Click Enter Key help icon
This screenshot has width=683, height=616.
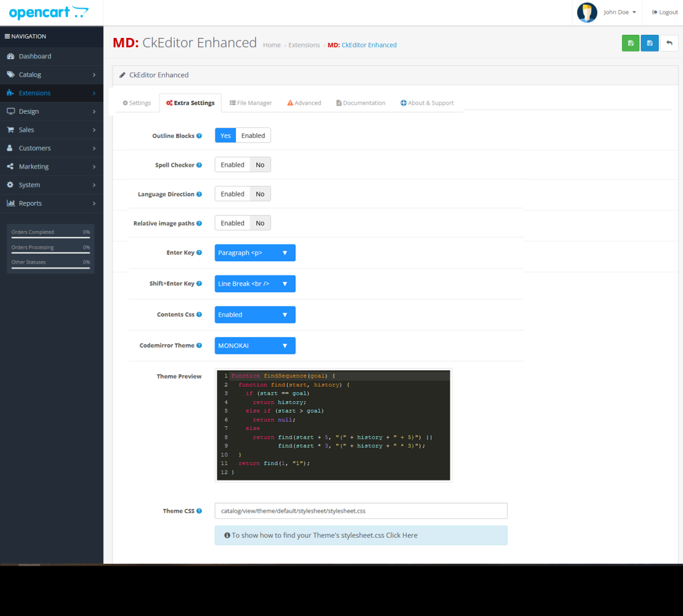click(x=199, y=252)
